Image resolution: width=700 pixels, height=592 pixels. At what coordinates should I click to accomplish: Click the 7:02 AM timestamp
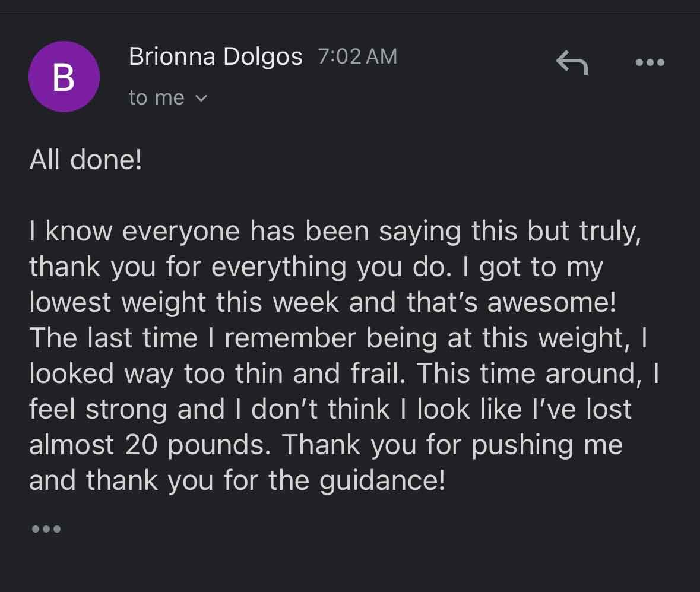tap(357, 56)
